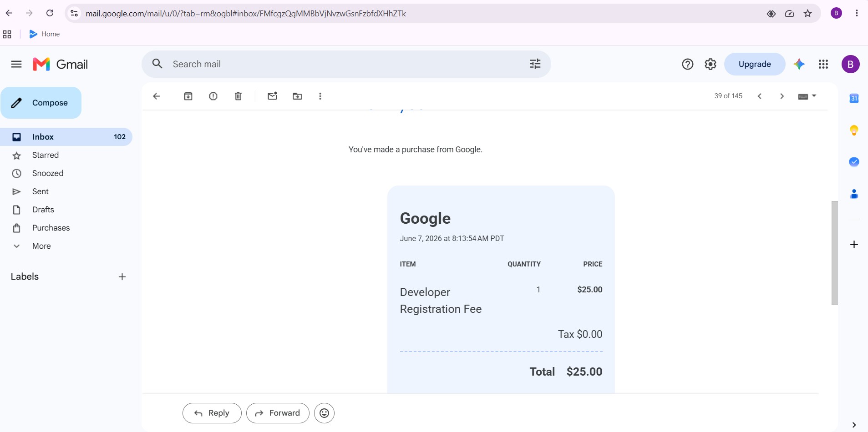The image size is (868, 432).
Task: Open Gemini sparkle icon
Action: coord(799,64)
